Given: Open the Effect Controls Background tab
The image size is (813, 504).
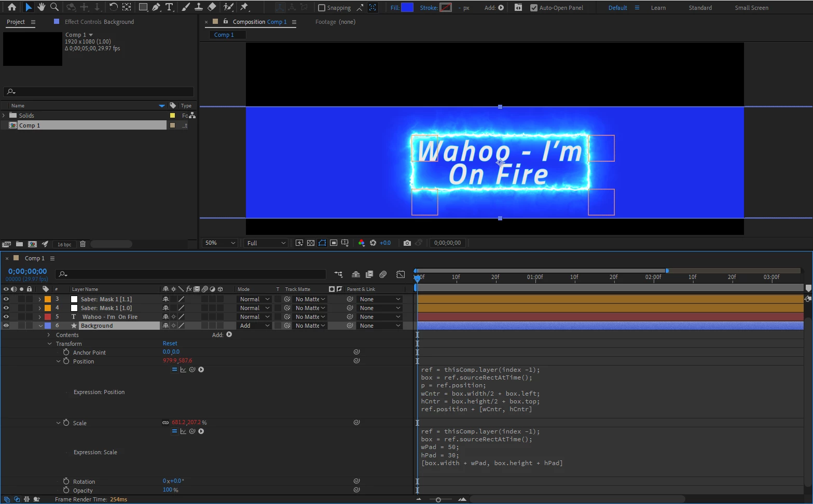Looking at the screenshot, I should click(x=99, y=22).
